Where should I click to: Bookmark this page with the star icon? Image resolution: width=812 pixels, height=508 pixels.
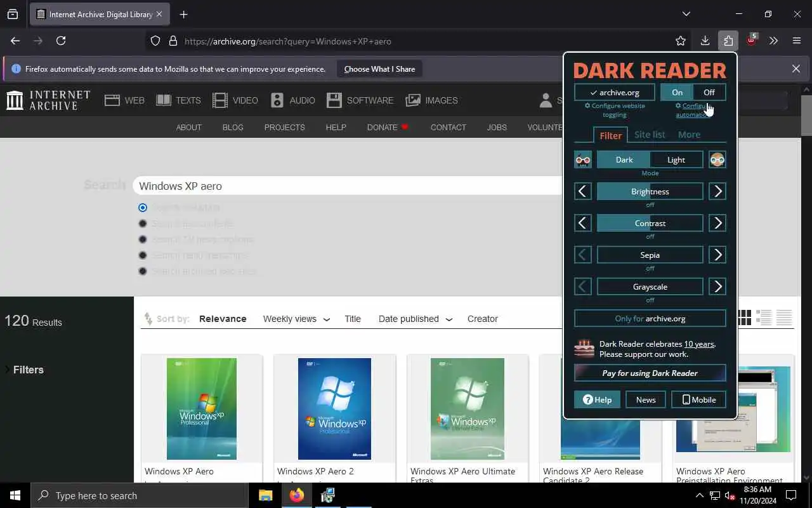tap(681, 41)
